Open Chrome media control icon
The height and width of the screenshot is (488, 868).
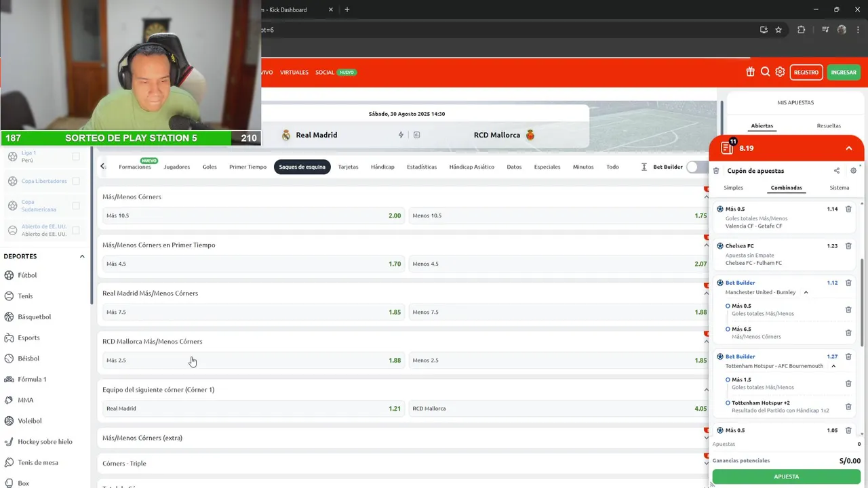825,30
